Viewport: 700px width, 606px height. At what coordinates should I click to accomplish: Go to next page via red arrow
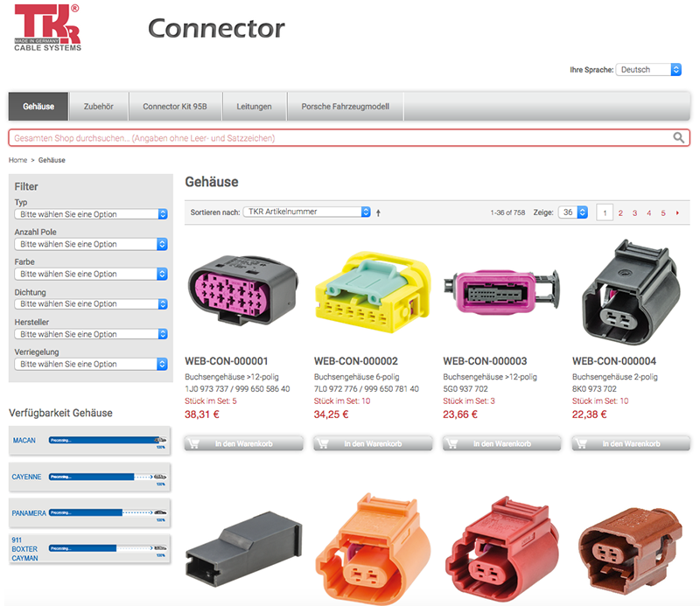coord(677,212)
